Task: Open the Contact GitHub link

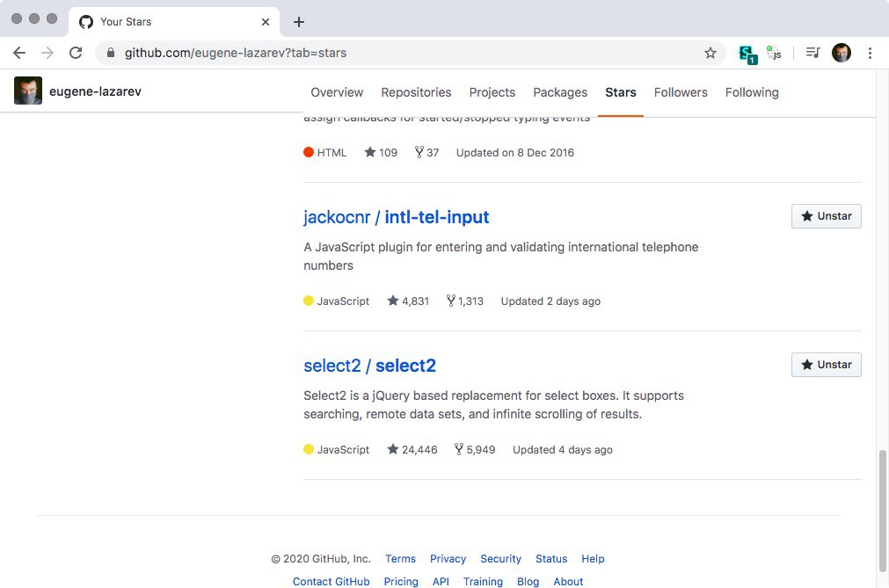Action: [x=332, y=581]
